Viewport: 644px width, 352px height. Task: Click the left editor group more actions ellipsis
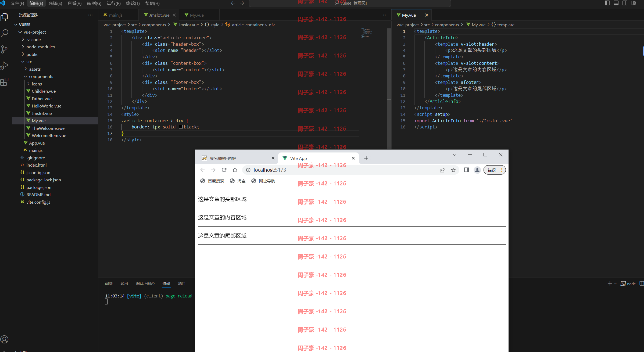[384, 15]
